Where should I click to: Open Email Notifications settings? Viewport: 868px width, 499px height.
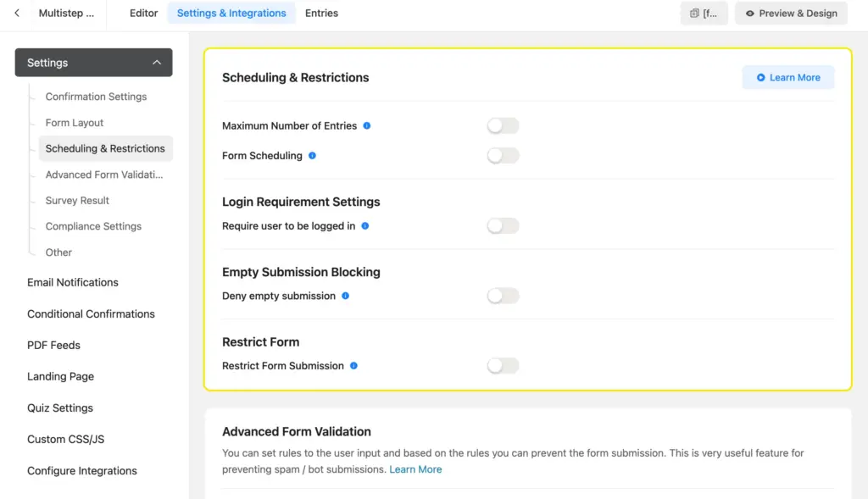click(x=73, y=282)
